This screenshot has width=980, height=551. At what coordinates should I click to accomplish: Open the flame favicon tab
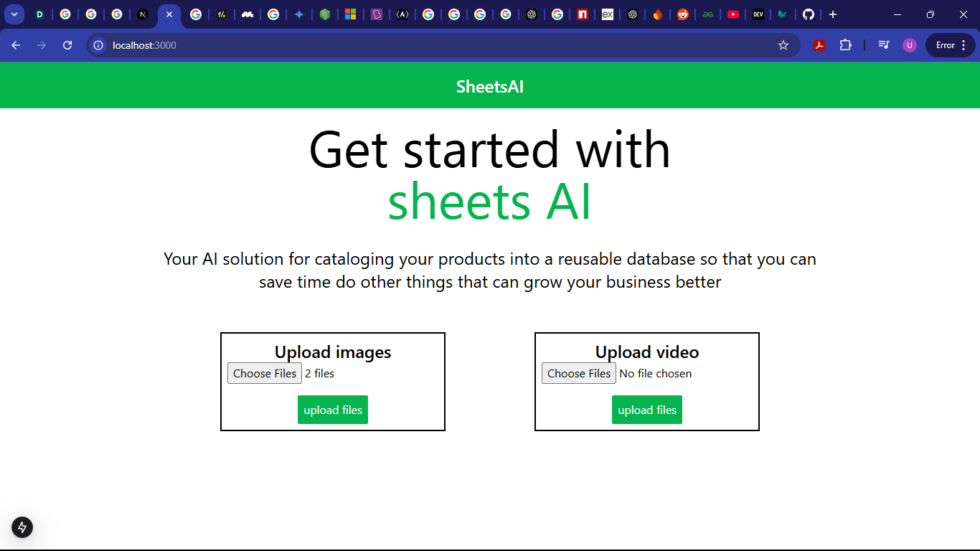[x=658, y=14]
